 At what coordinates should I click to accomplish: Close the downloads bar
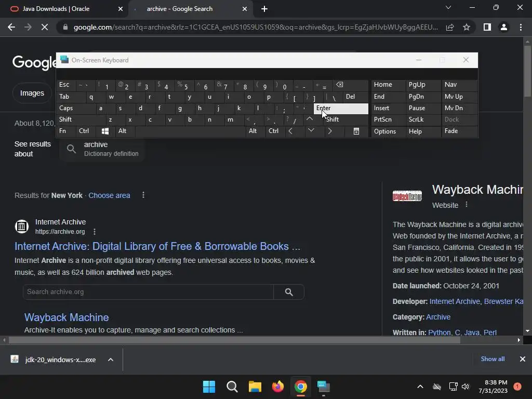[x=523, y=359]
